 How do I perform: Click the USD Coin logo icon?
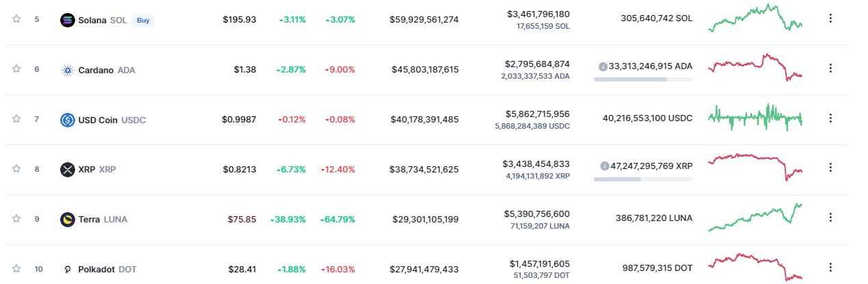click(x=67, y=120)
